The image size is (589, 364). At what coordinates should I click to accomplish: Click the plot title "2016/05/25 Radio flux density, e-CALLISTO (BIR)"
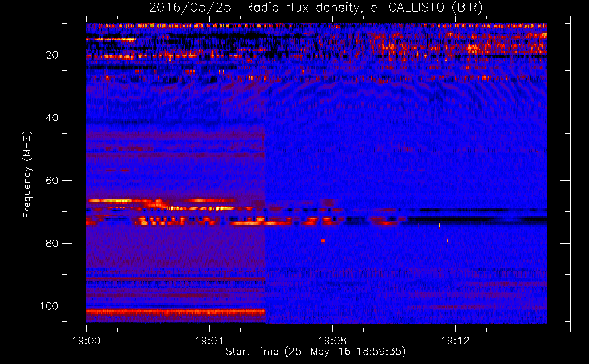click(316, 7)
